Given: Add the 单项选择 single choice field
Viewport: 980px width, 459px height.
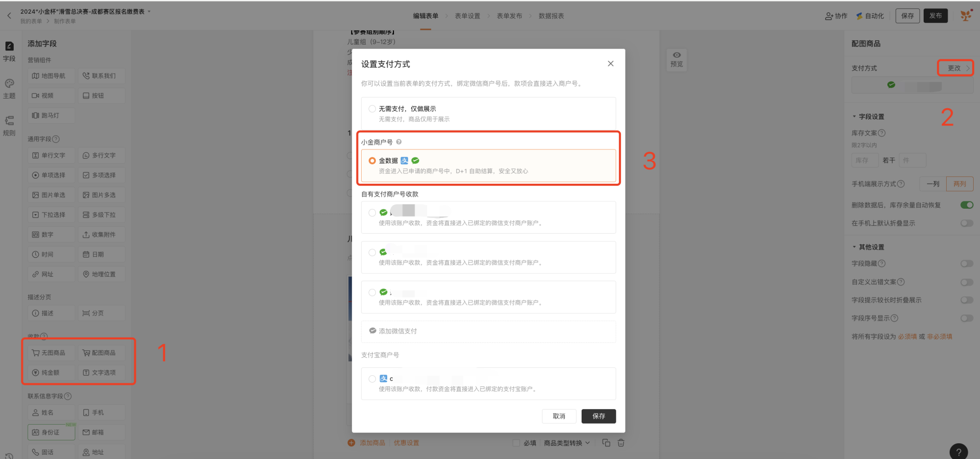Looking at the screenshot, I should [51, 175].
